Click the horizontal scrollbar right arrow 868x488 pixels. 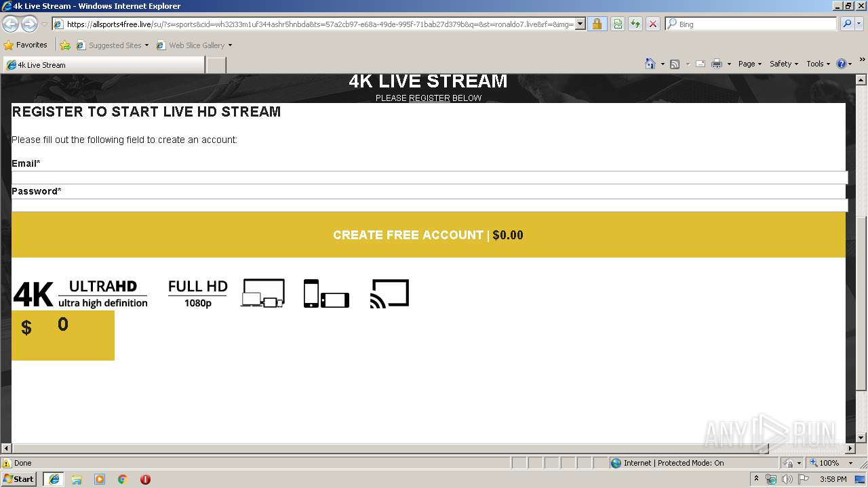(850, 449)
